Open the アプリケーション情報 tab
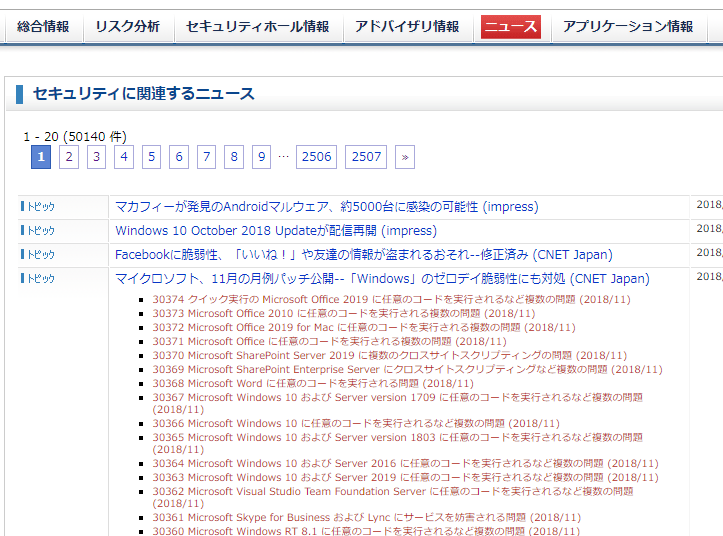This screenshot has width=723, height=536. coord(628,27)
